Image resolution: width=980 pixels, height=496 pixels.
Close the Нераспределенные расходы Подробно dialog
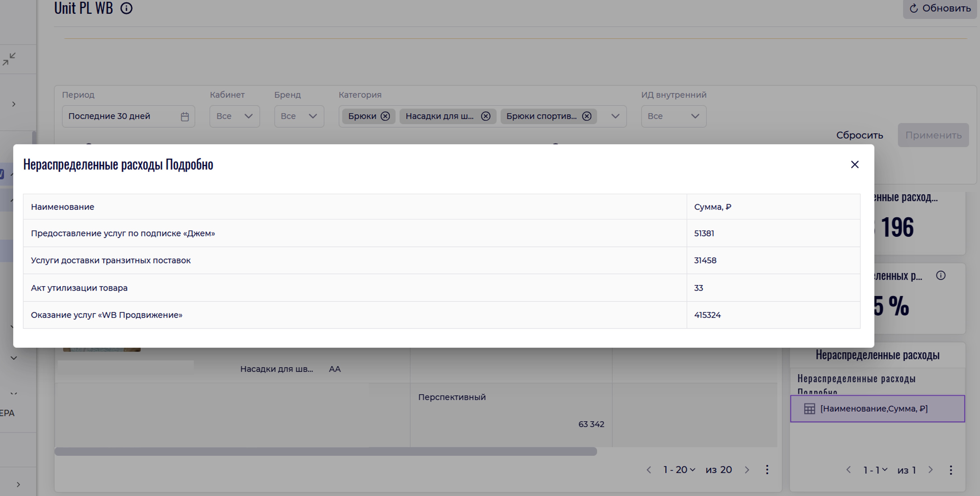854,165
